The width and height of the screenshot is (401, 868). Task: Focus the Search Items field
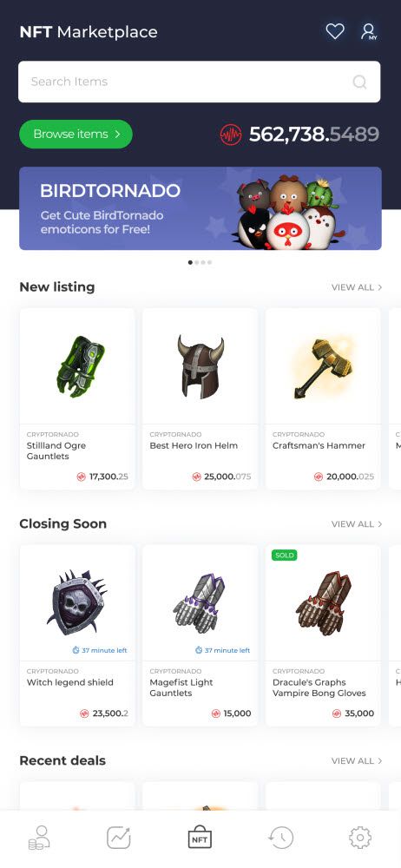coord(200,82)
